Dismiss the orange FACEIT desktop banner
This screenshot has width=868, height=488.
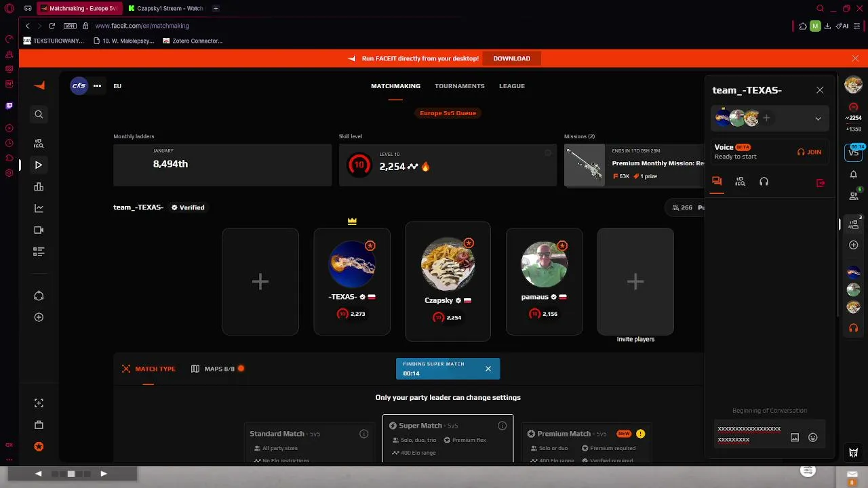pos(855,58)
